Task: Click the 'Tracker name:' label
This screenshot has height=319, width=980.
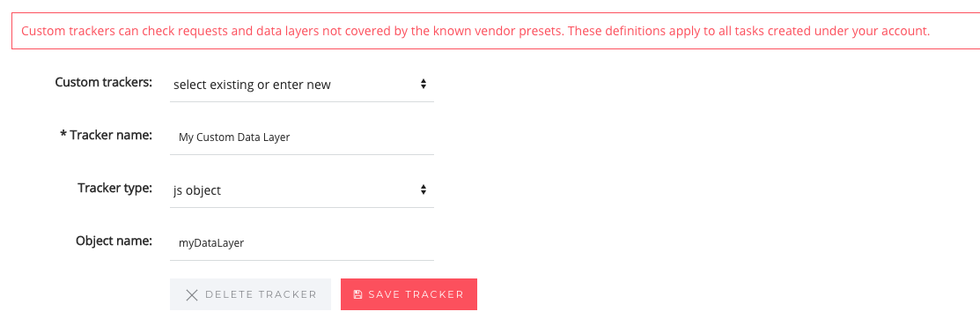Action: pos(111,135)
